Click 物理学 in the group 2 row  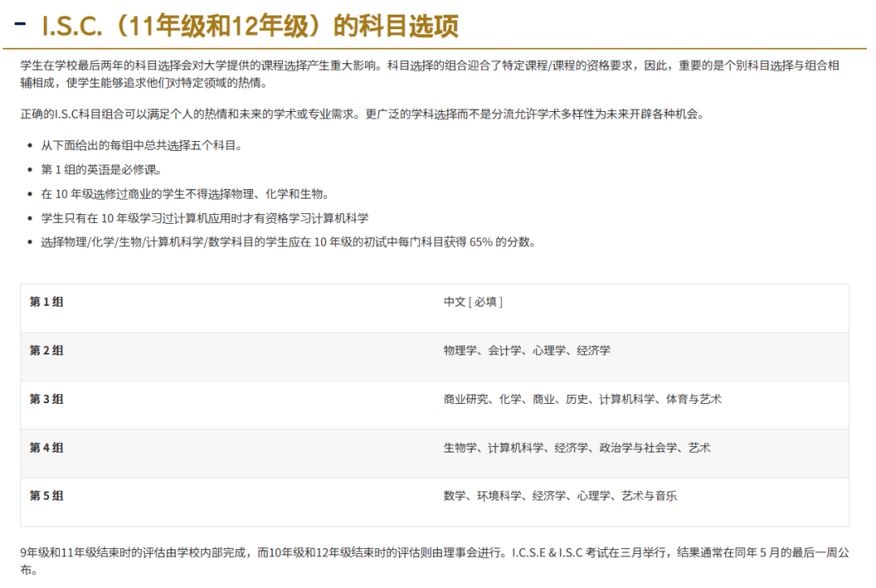(456, 350)
